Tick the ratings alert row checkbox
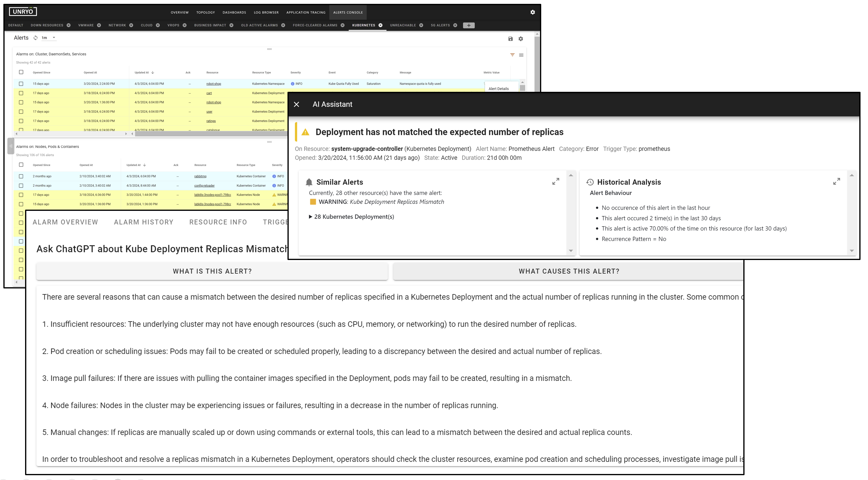The width and height of the screenshot is (868, 480). [21, 121]
